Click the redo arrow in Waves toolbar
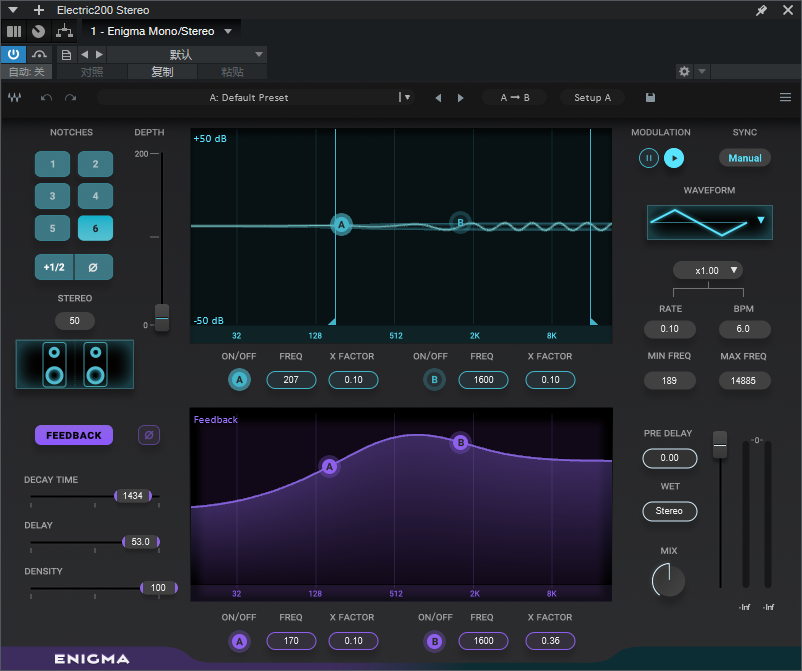Viewport: 802px width, 671px height. click(x=70, y=98)
